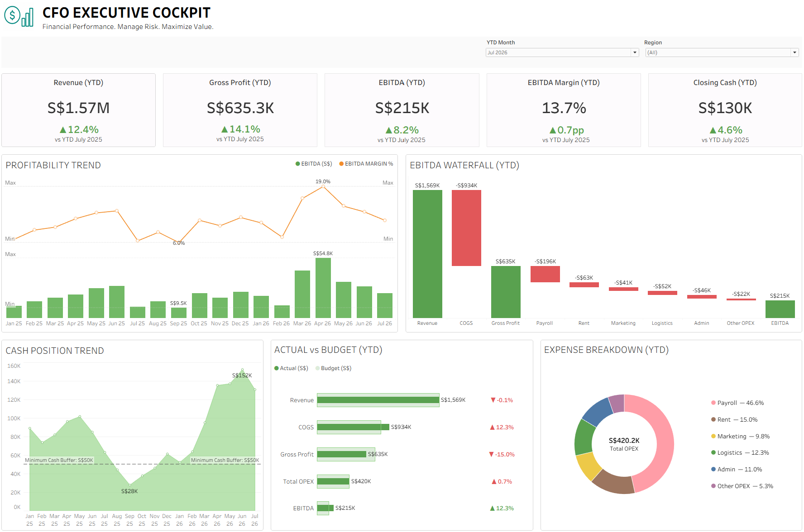The height and width of the screenshot is (532, 804).
Task: Click the Gross Profit -15.0% red arrow
Action: point(491,455)
